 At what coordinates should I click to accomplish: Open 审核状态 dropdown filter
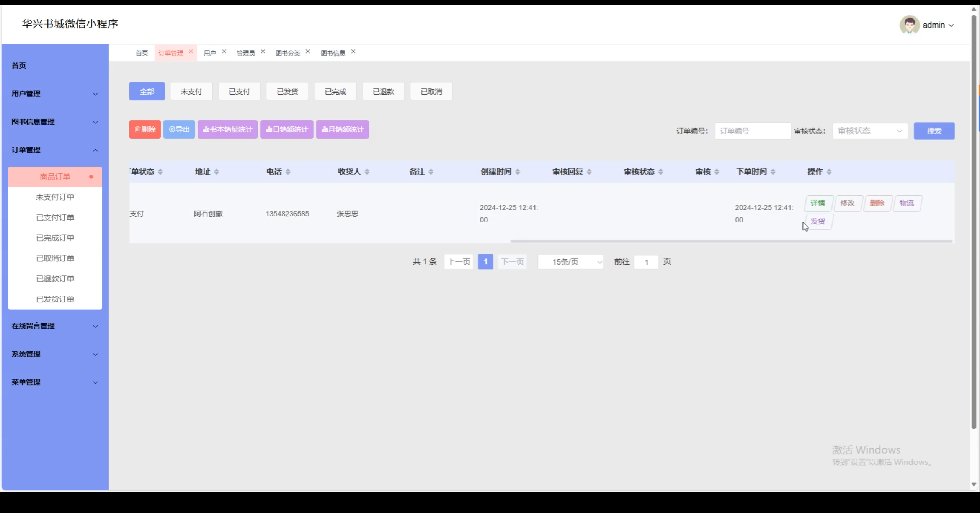pyautogui.click(x=870, y=131)
